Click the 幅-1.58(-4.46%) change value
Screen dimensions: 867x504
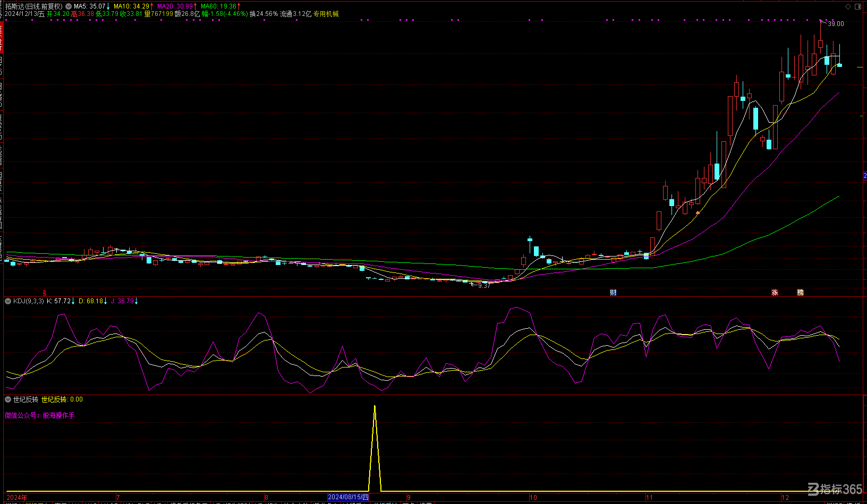(x=225, y=14)
